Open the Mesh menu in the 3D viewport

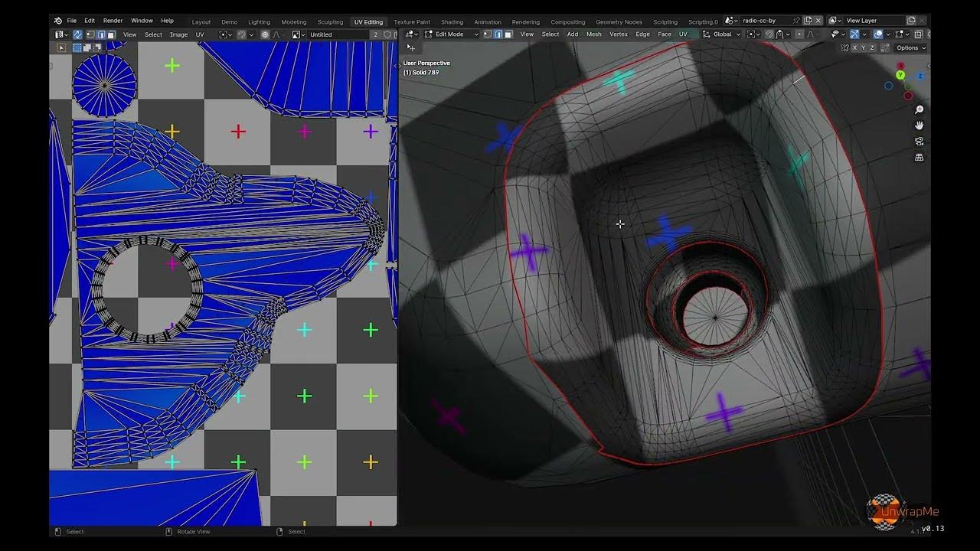(x=594, y=34)
